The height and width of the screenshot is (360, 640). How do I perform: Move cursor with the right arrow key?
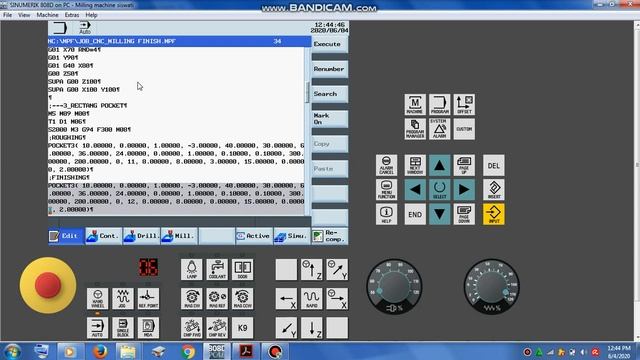click(x=464, y=189)
